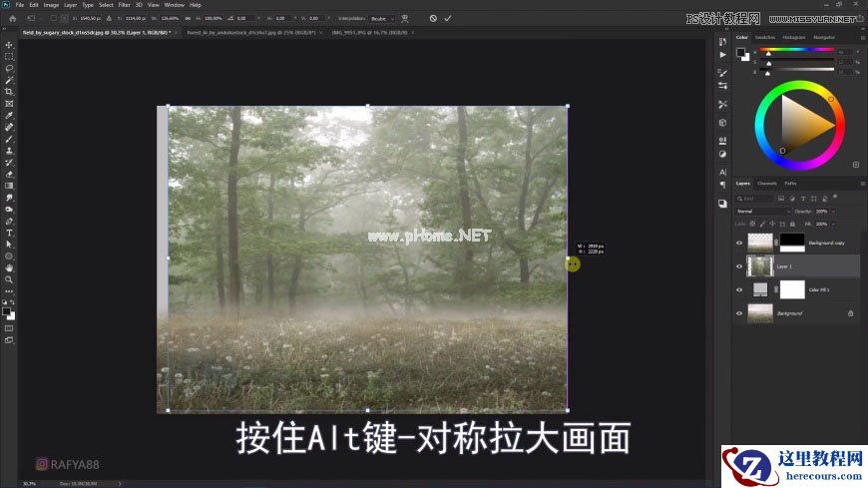Select the History Brush tool

pos(9,163)
